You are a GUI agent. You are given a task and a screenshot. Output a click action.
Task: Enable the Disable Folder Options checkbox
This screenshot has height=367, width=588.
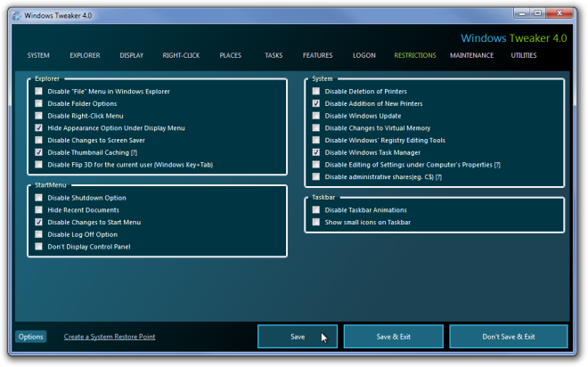click(38, 103)
